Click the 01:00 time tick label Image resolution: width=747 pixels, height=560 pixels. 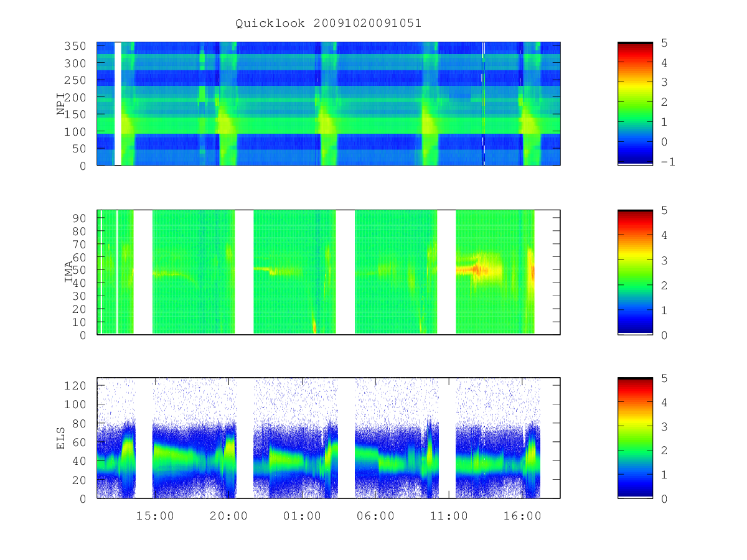tap(302, 516)
